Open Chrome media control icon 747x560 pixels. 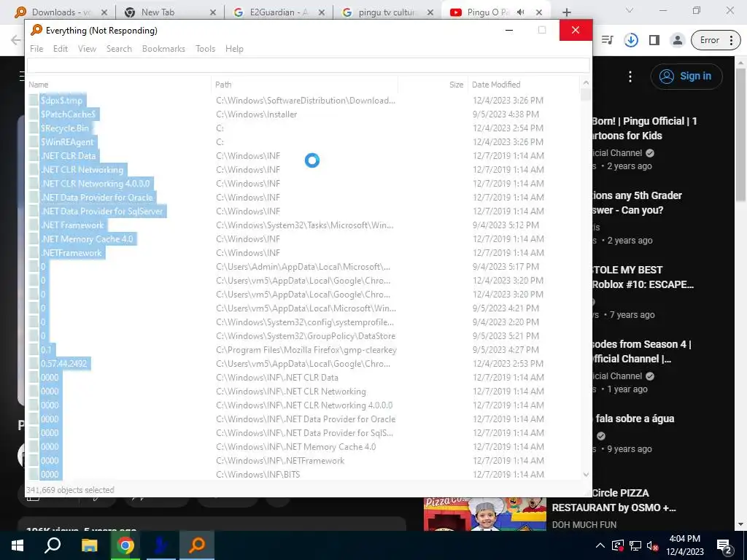pyautogui.click(x=608, y=40)
